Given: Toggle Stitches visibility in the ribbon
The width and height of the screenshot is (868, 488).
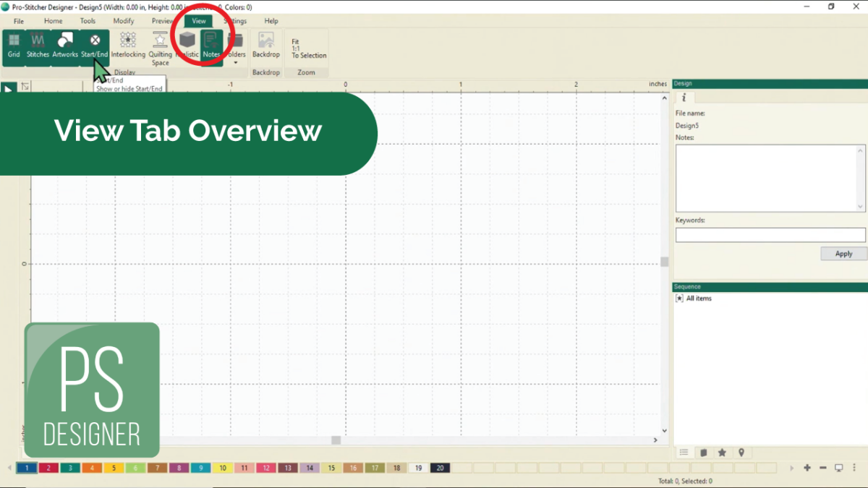Looking at the screenshot, I should coord(38,46).
